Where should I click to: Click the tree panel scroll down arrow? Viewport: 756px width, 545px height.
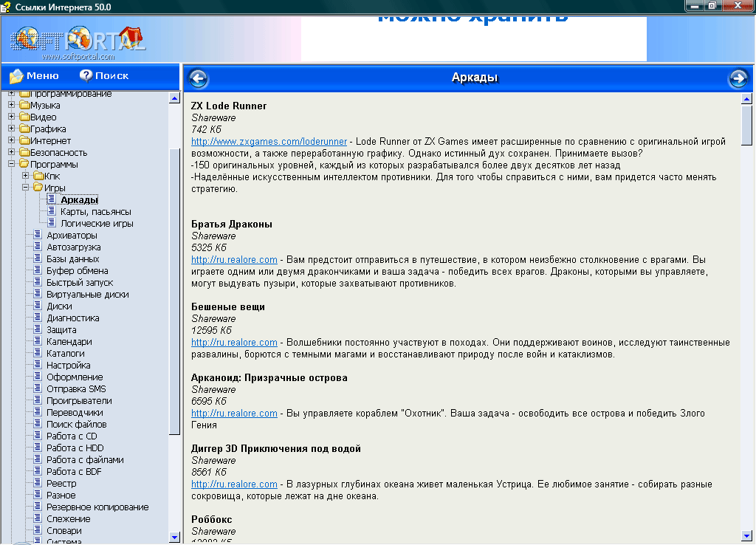click(x=174, y=537)
